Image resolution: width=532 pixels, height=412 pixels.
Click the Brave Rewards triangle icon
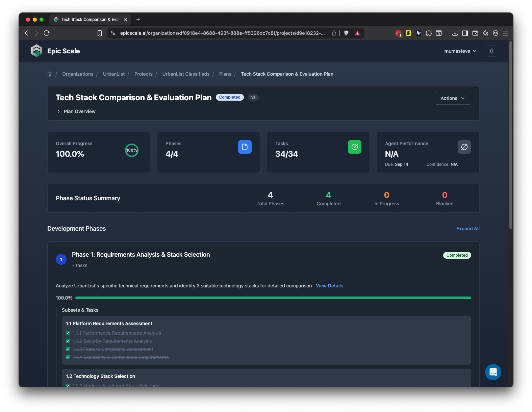(358, 33)
